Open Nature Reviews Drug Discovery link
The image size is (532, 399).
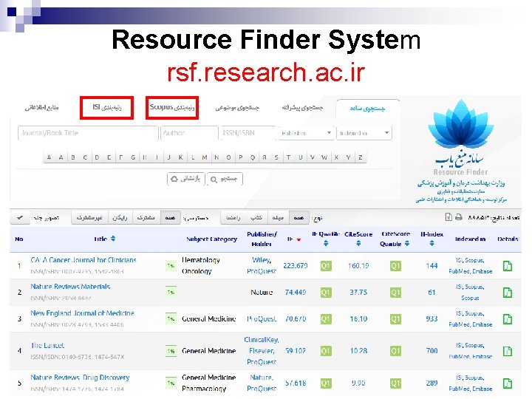click(x=80, y=378)
